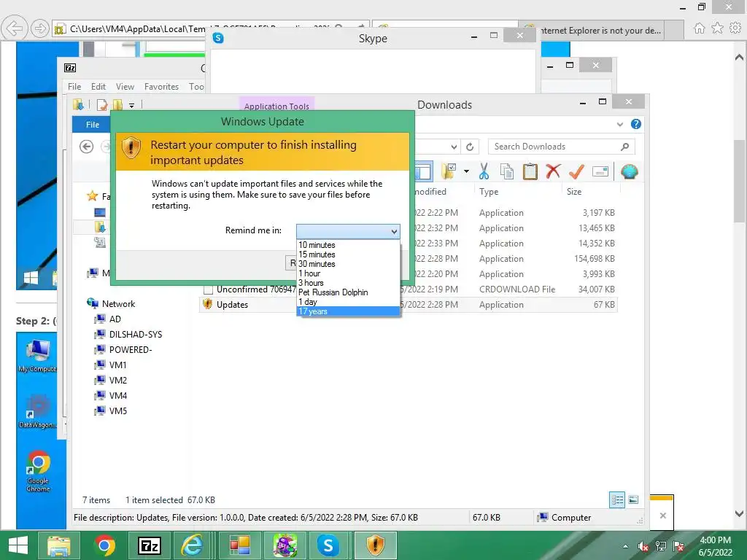This screenshot has height=560, width=747.
Task: Open Skype from the taskbar
Action: pos(329,545)
